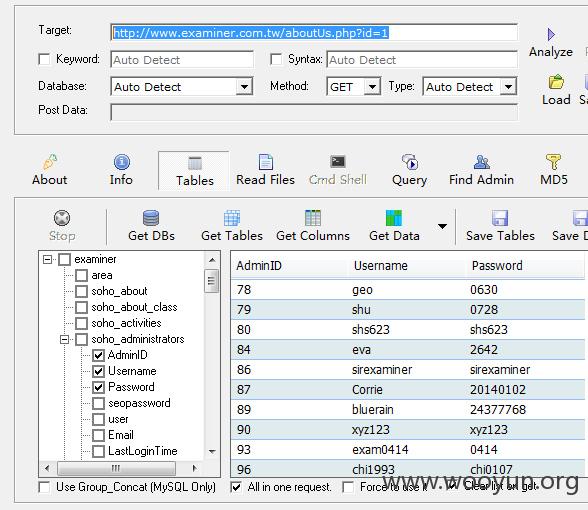The image size is (588, 510).
Task: Open the Method GET dropdown
Action: (x=372, y=87)
